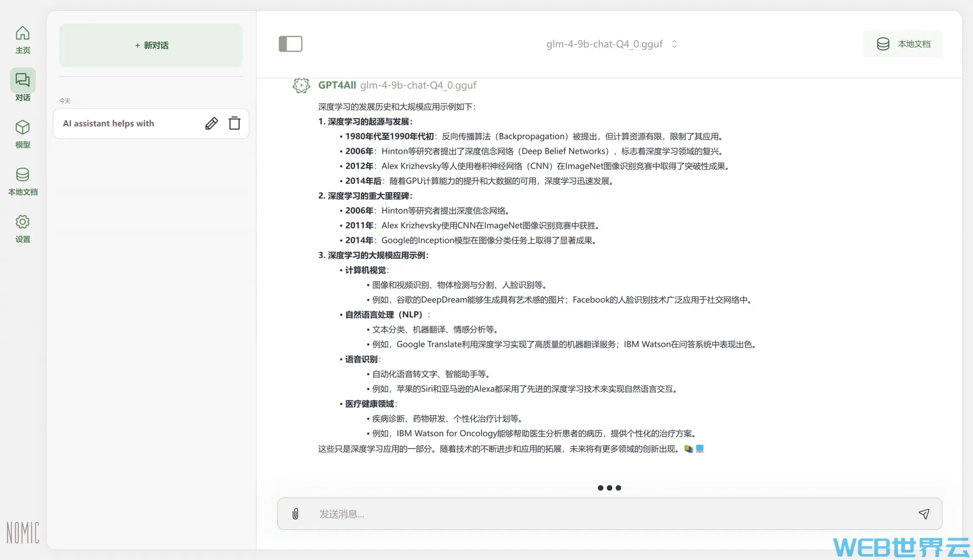
Task: Click the computer emoji ending the response
Action: [x=700, y=449]
